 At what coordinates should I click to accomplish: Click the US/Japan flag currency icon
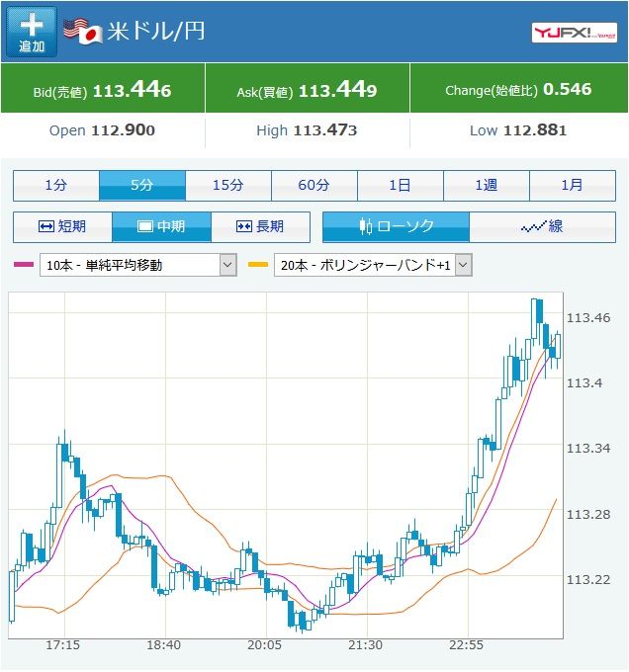coord(83,32)
